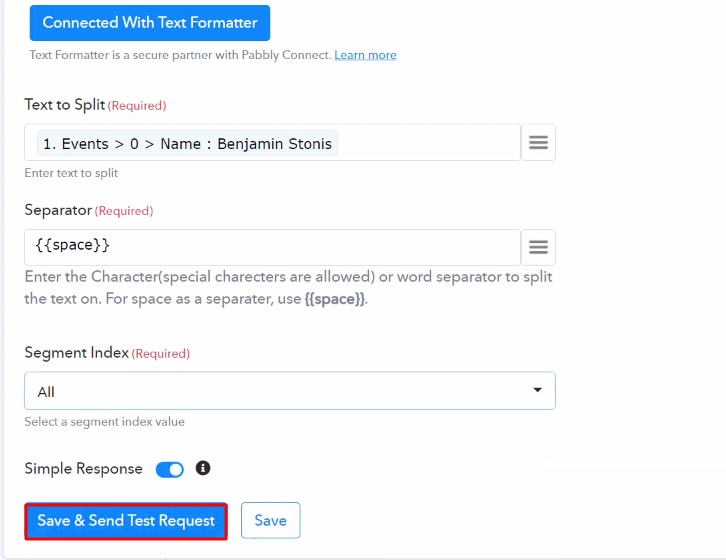Select the mapped Events Name Benjamin Stonis tag

(188, 144)
